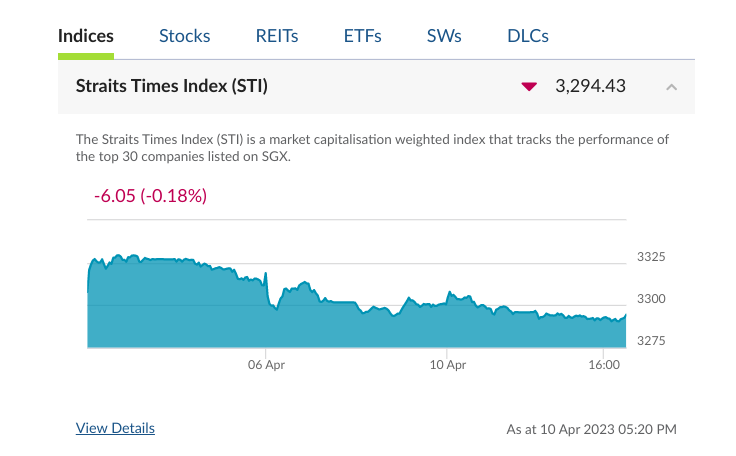
Task: Click the 3275 y-axis label
Action: [651, 341]
